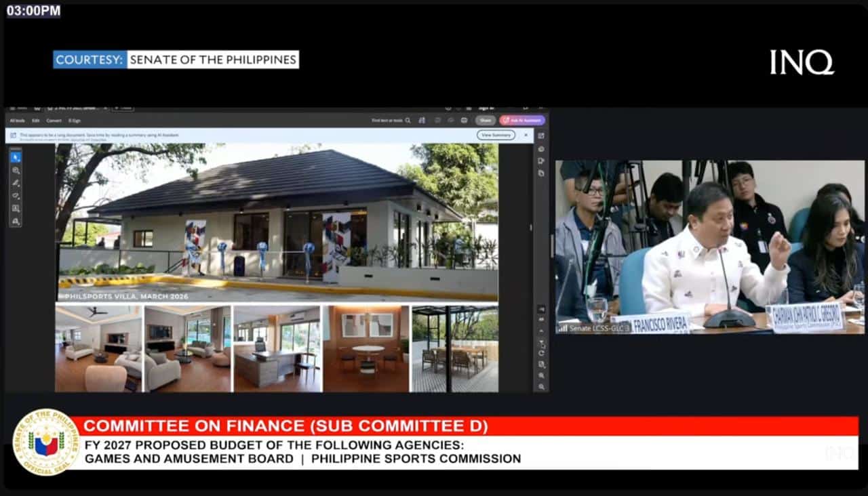Click the main Philsports Villa exterior photo

[x=277, y=222]
